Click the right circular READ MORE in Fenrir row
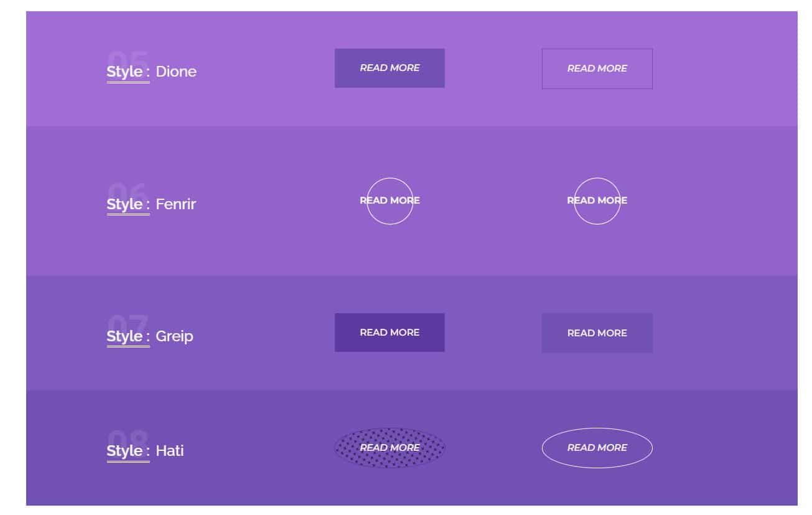 click(597, 200)
